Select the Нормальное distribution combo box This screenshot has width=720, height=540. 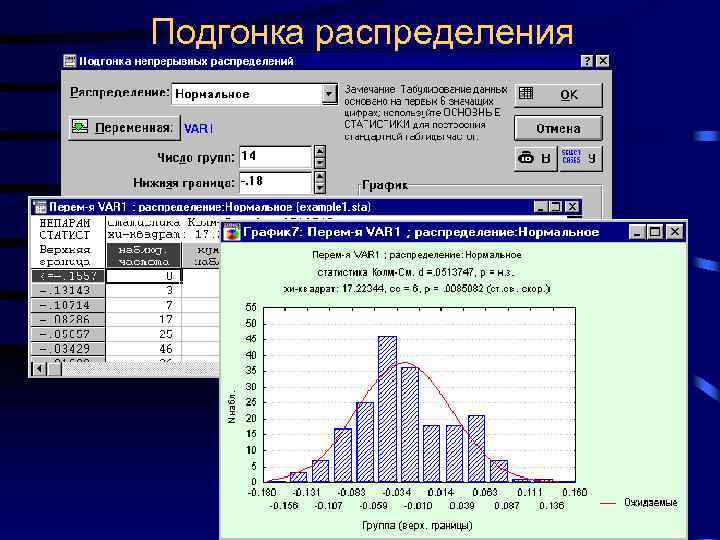pyautogui.click(x=254, y=94)
